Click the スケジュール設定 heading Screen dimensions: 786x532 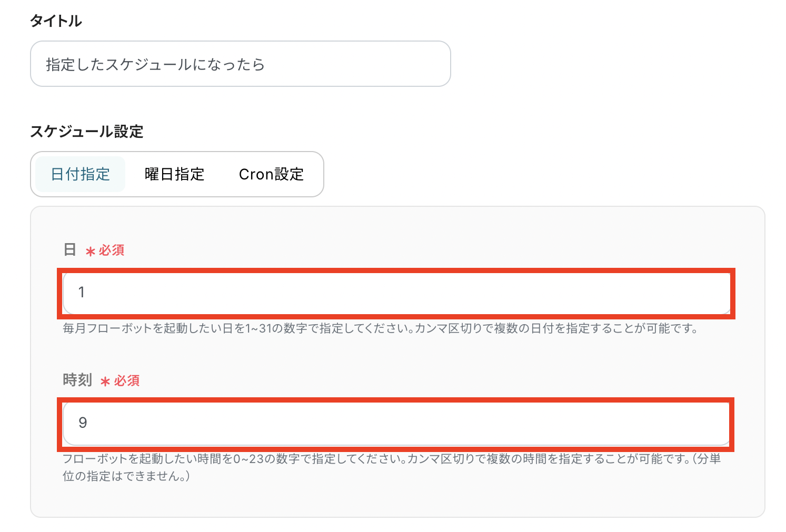click(87, 132)
